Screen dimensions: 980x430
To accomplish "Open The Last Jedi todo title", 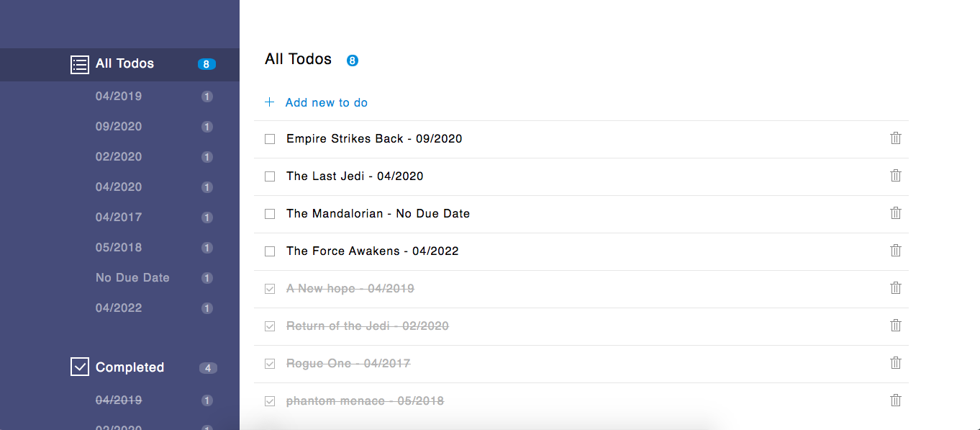I will [x=355, y=176].
